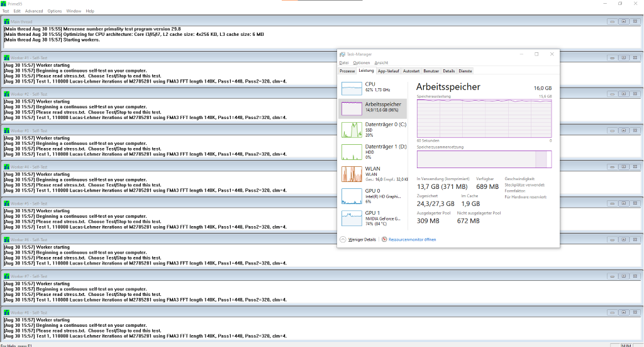Open Ressourcenmonitor öffnen link
The width and height of the screenshot is (644, 347).
413,240
